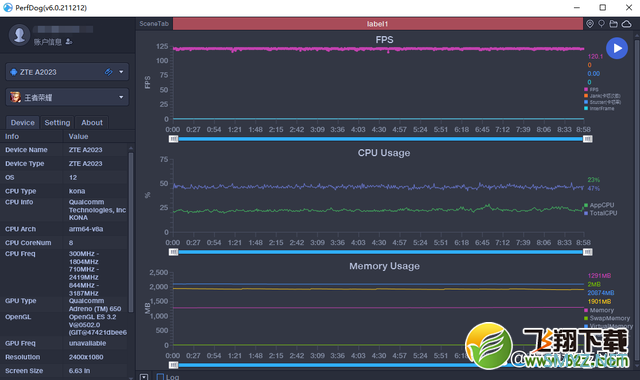Click scroll-up arrow of charts scrollbar
Screen dimensions: 640x380
(637, 35)
